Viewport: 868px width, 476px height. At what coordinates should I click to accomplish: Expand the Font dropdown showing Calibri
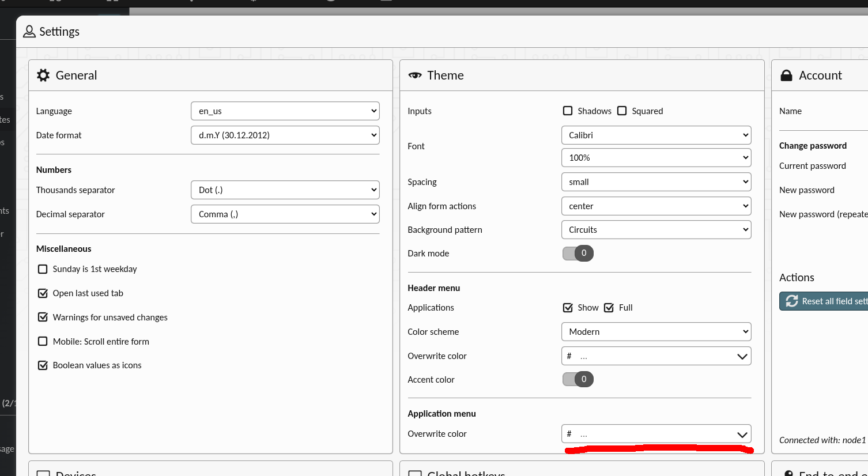(x=656, y=135)
